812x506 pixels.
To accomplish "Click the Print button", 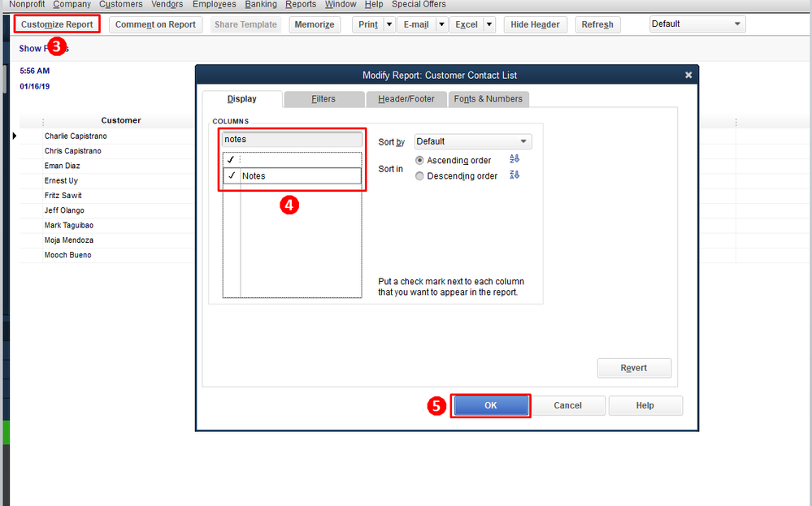I will point(368,24).
